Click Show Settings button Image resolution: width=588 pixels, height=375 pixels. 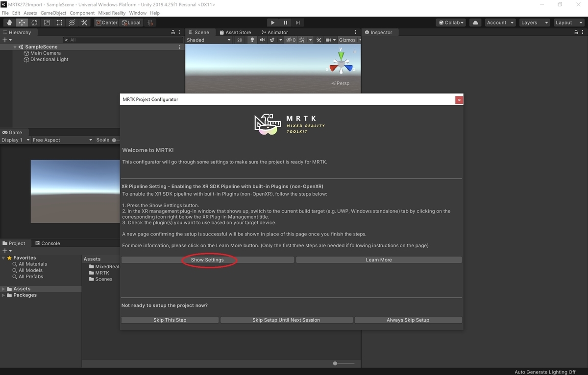coord(207,260)
